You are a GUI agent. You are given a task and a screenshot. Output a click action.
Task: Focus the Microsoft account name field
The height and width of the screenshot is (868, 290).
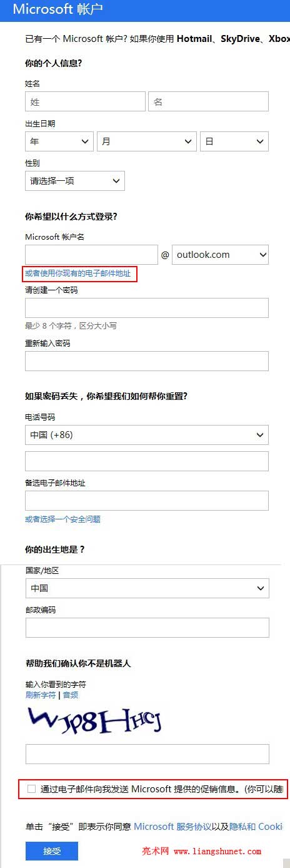point(91,255)
